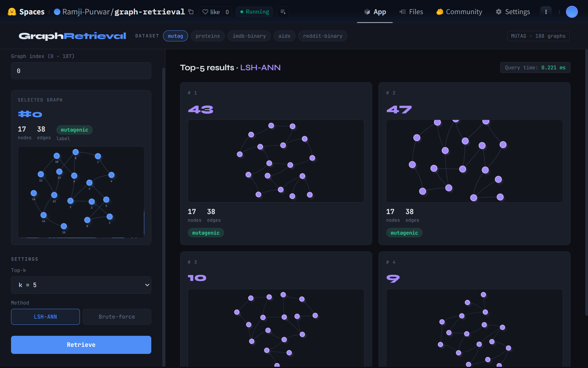588x368 pixels.
Task: Open the logs icon next to Running
Action: (x=283, y=12)
